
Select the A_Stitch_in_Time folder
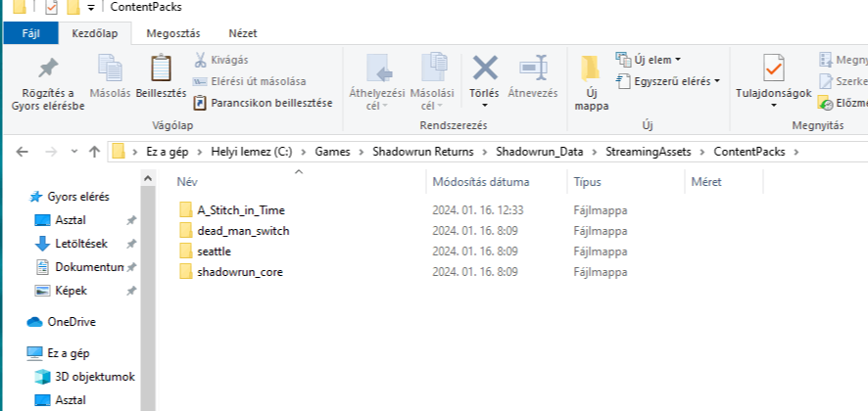(241, 210)
